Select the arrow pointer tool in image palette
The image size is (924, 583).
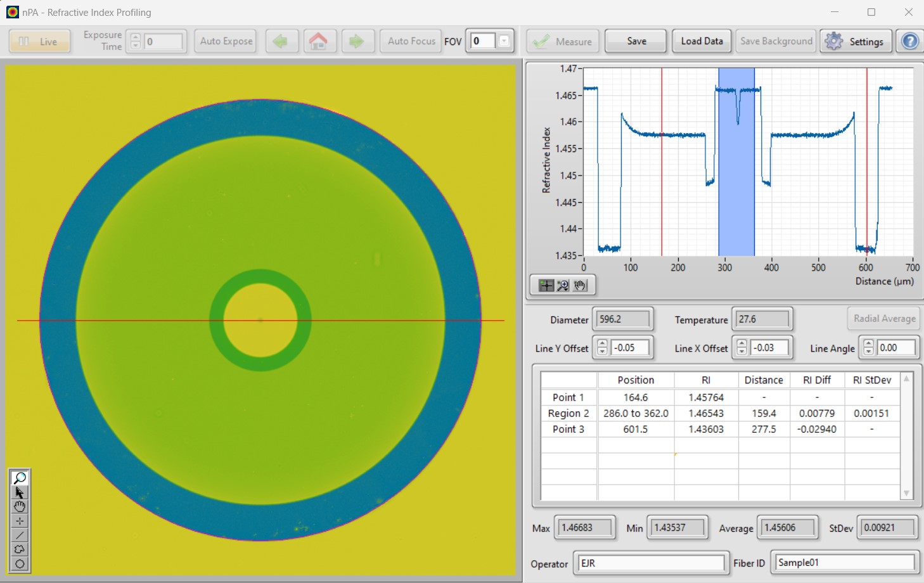(x=20, y=492)
